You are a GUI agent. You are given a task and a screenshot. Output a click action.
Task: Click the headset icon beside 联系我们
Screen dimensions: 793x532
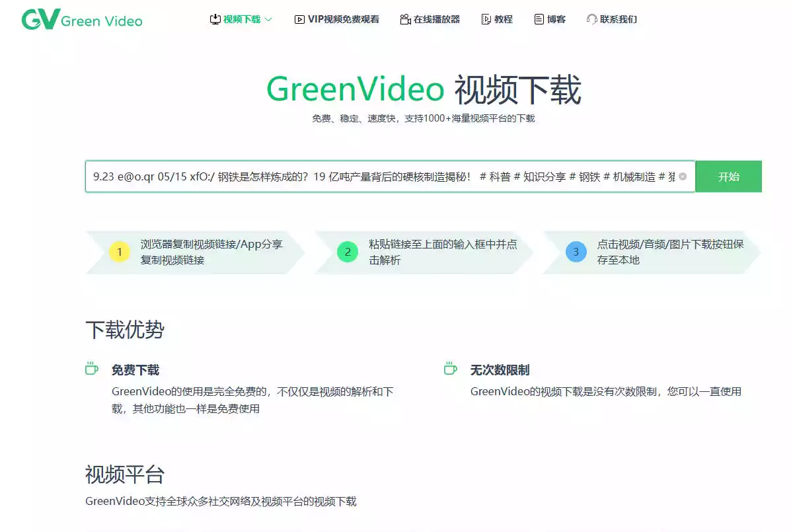pos(592,19)
